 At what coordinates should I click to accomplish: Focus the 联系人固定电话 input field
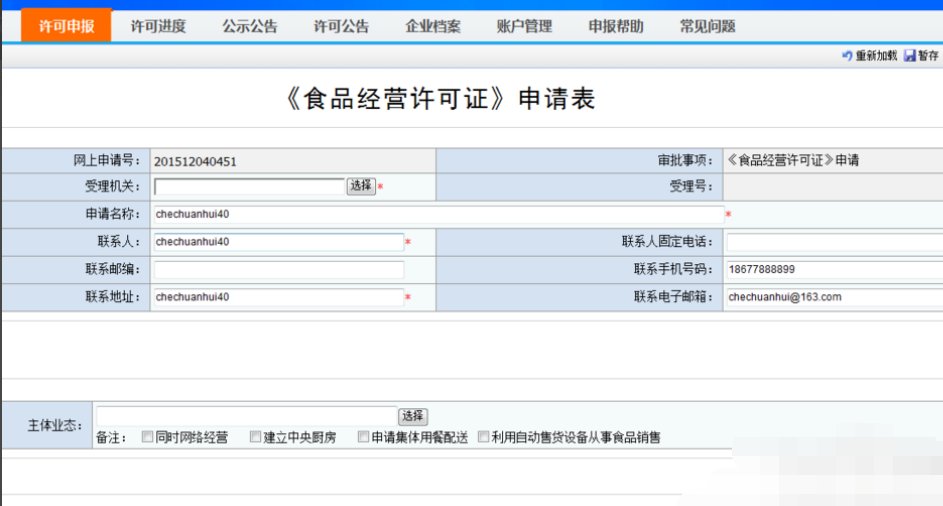(x=835, y=242)
